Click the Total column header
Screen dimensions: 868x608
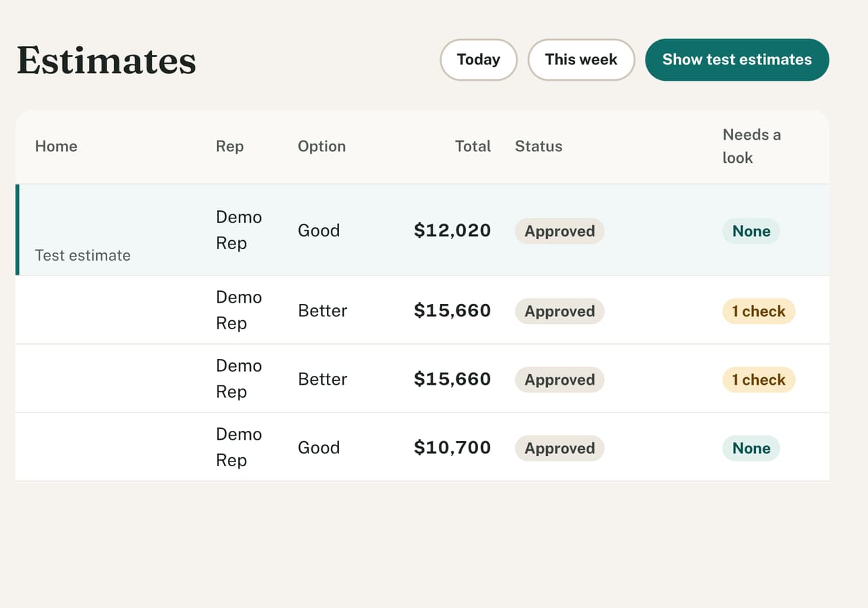[473, 147]
